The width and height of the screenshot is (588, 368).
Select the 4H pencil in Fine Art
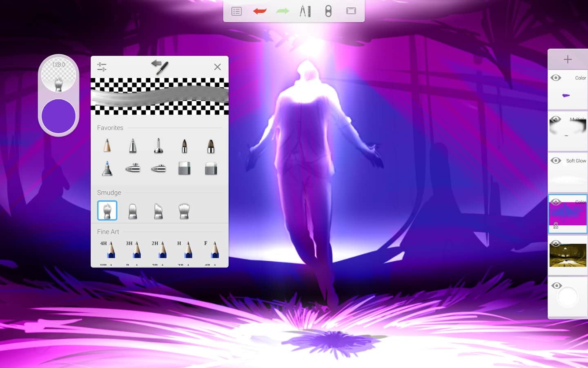tap(107, 249)
